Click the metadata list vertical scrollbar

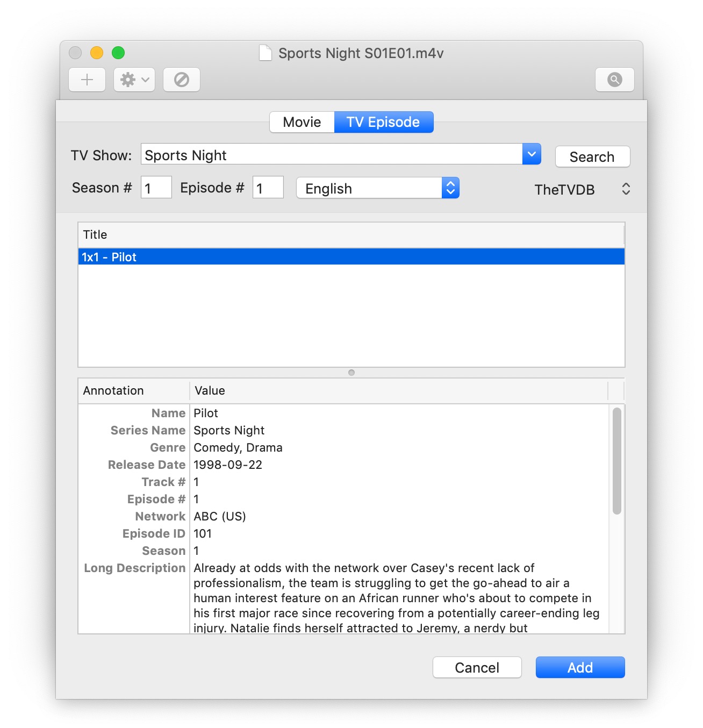coord(617,461)
